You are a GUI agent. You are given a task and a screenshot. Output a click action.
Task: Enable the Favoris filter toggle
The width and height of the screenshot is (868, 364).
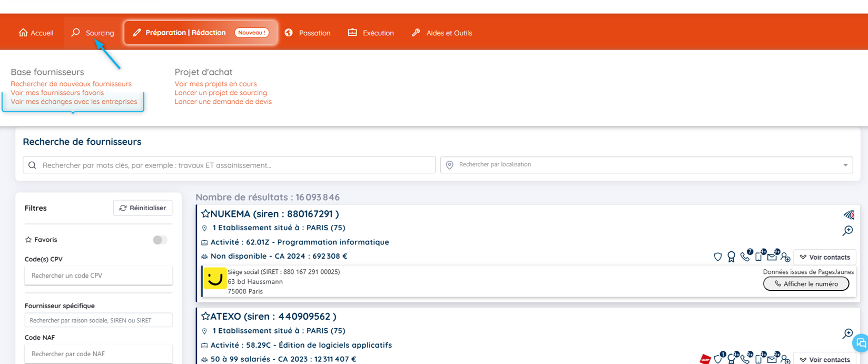pyautogui.click(x=160, y=240)
